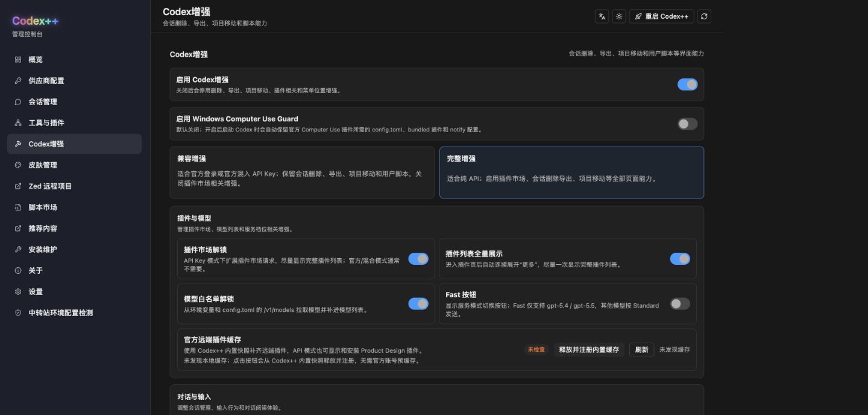Open 供应商配置 page
Screen dimensions: 868x415
coord(74,81)
